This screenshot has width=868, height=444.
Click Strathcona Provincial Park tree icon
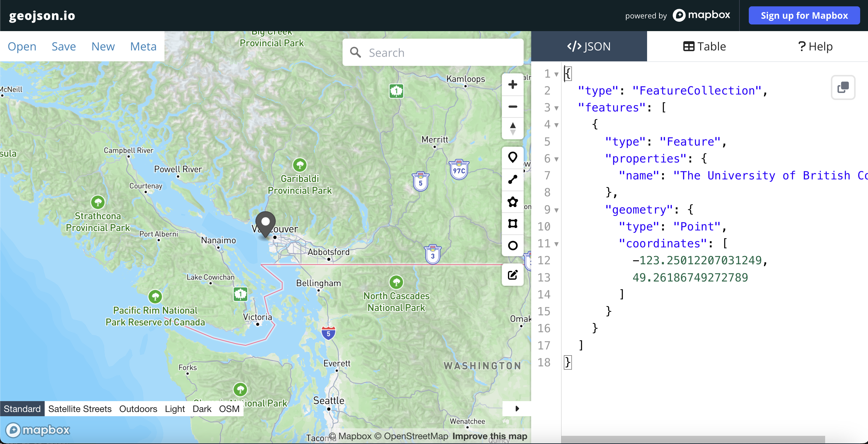[x=98, y=202]
